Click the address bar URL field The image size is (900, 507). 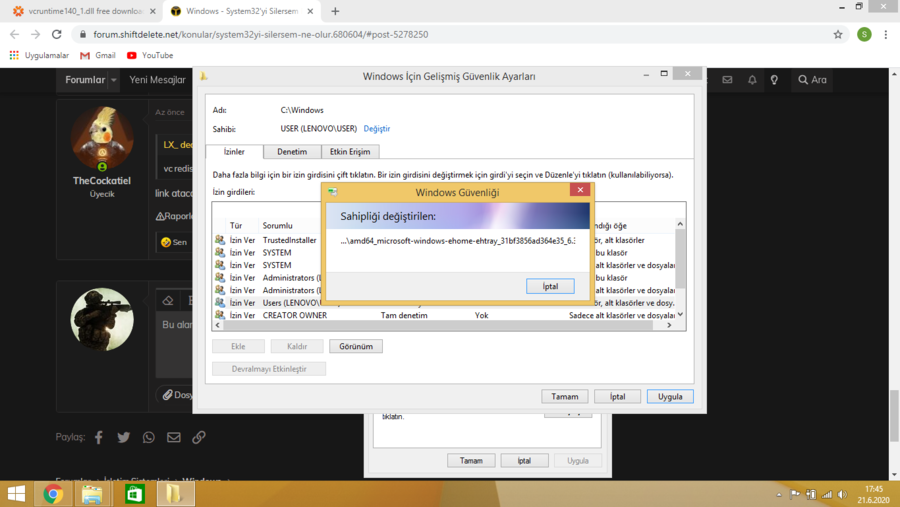[459, 34]
